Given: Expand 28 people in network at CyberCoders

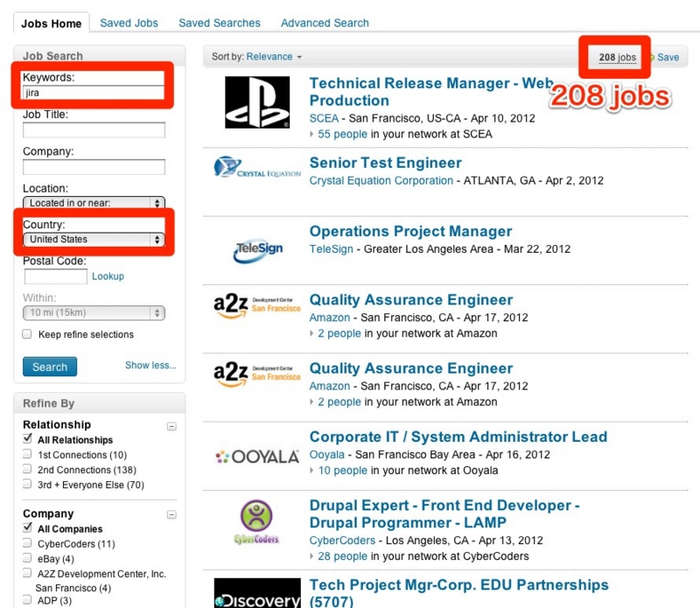Looking at the screenshot, I should 342,556.
